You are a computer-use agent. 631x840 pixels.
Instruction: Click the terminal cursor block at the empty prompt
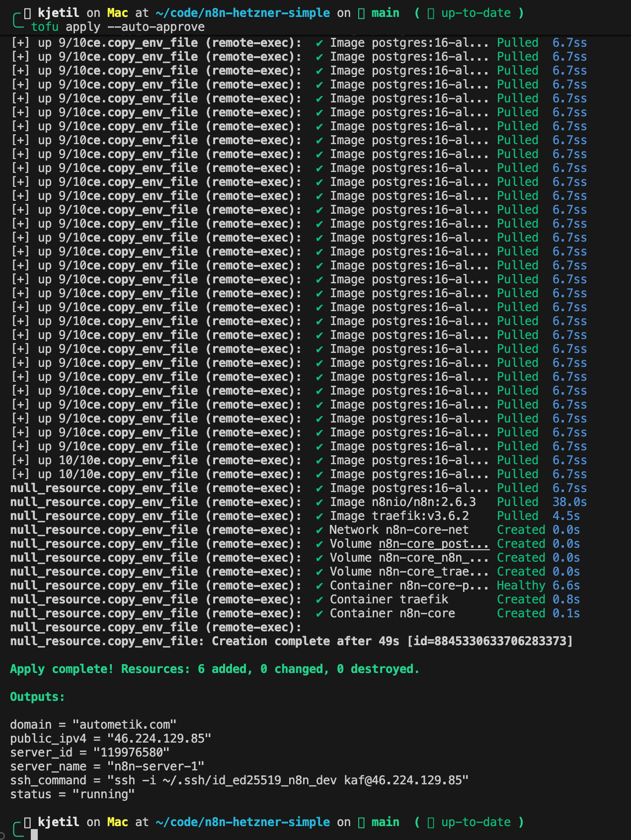(x=34, y=834)
